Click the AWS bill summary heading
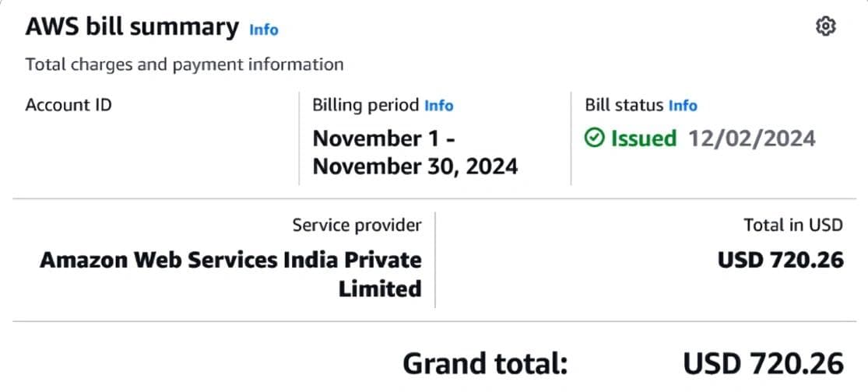The image size is (868, 392). (x=132, y=27)
